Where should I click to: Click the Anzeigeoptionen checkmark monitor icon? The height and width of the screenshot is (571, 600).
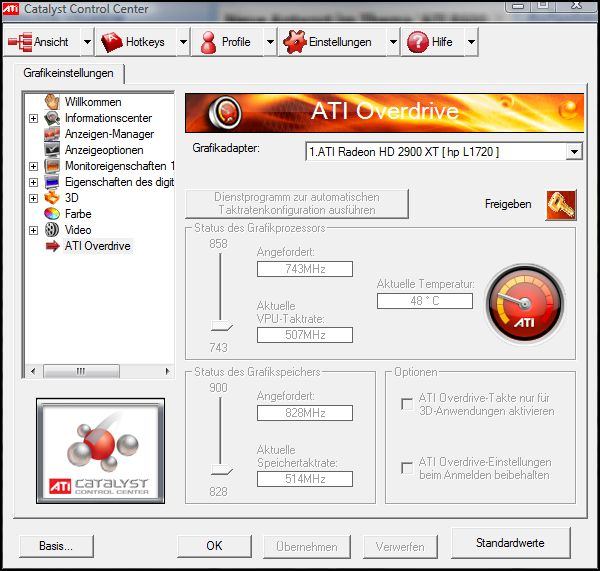pos(52,150)
